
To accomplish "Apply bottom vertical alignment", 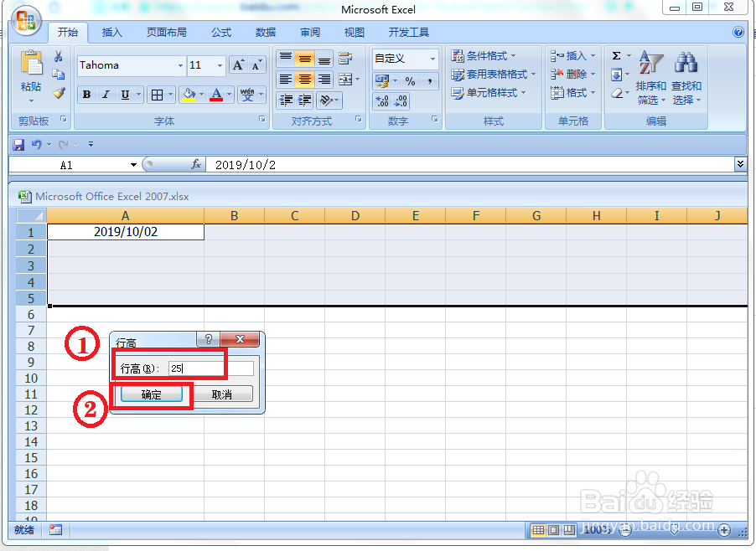I will 324,59.
